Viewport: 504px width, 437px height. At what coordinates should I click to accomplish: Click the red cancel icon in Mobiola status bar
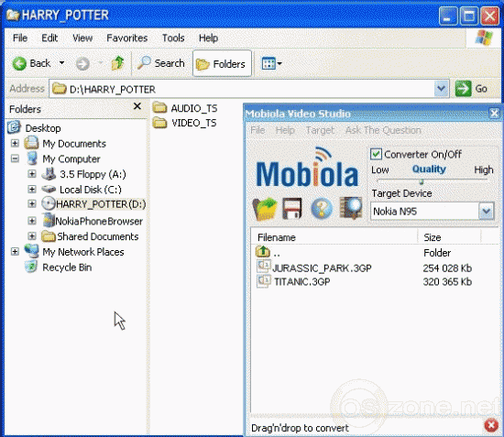coord(491,425)
